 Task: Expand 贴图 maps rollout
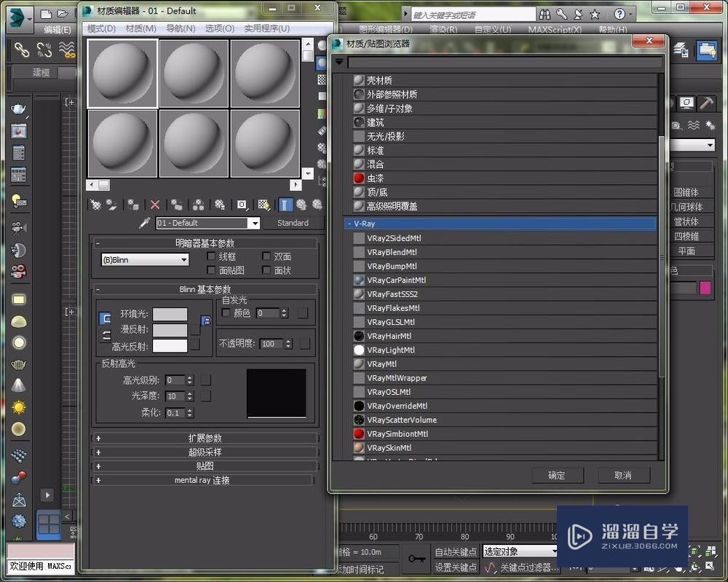click(x=205, y=466)
